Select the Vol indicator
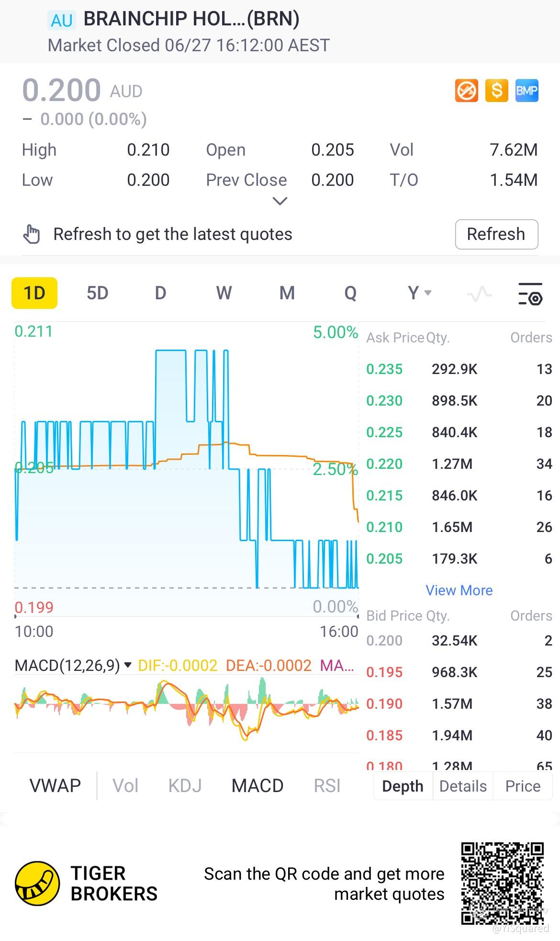 125,786
